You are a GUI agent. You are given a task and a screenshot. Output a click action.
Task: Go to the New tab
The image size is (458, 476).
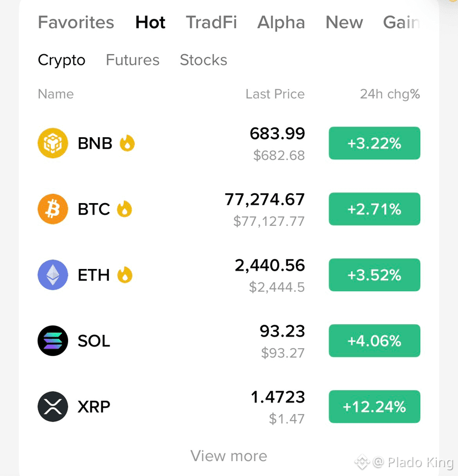(x=344, y=23)
